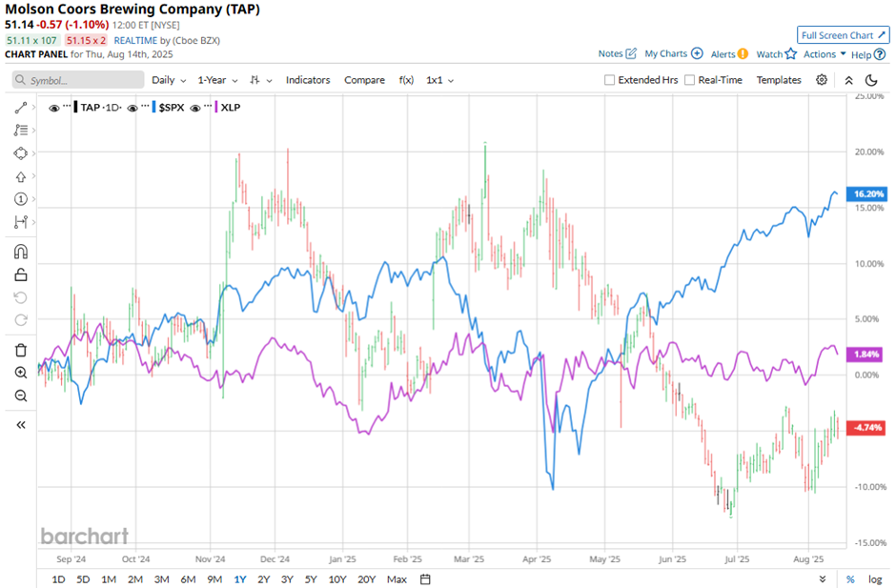
Task: Open the 1x1 grid layout dropdown
Action: point(439,80)
